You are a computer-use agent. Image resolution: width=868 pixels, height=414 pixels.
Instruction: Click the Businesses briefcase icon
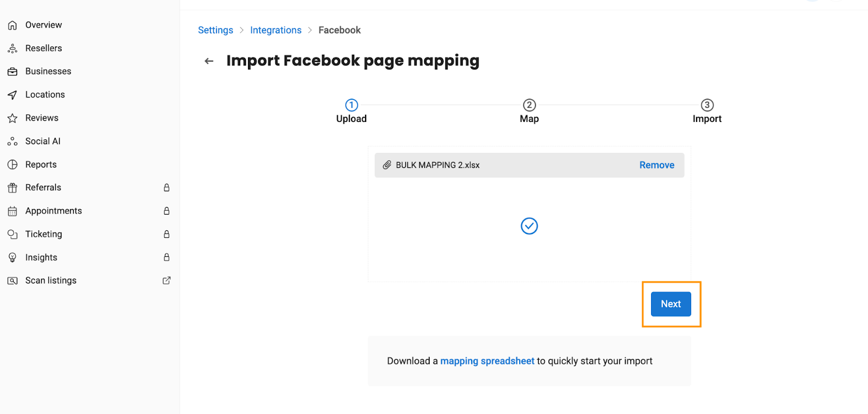pos(12,72)
